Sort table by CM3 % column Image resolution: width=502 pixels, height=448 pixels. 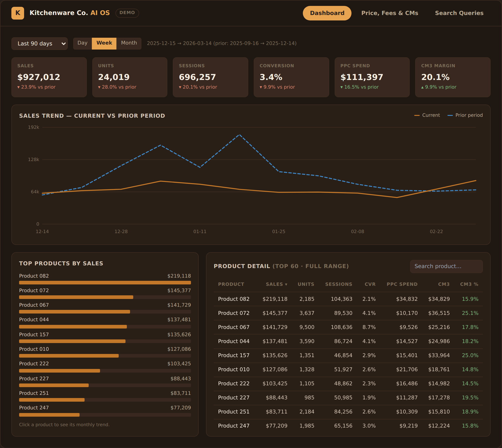tap(469, 284)
